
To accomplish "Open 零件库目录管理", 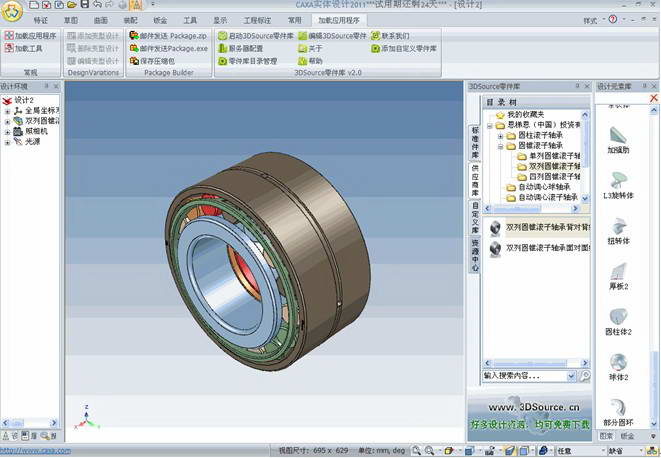I will pyautogui.click(x=248, y=61).
